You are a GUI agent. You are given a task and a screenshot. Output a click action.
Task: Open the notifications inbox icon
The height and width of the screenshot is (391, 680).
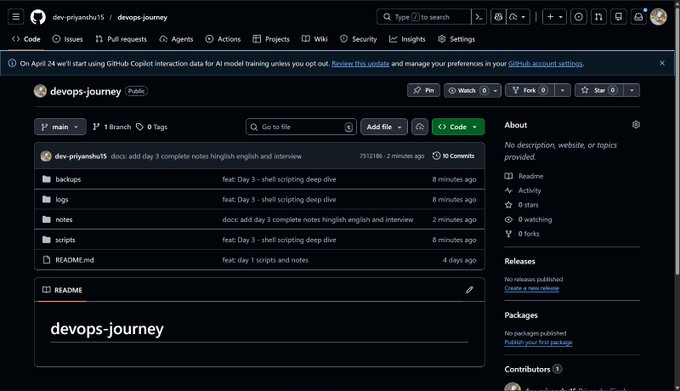638,17
